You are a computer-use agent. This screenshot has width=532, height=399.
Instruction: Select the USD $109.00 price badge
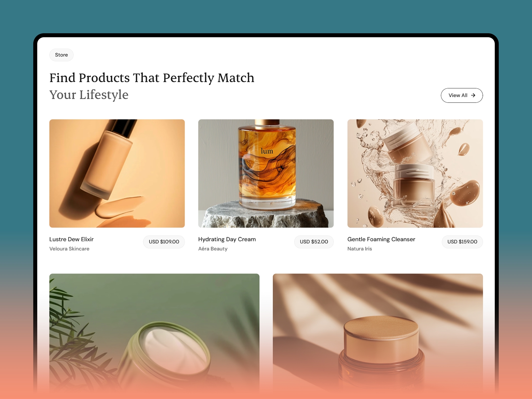tap(164, 242)
